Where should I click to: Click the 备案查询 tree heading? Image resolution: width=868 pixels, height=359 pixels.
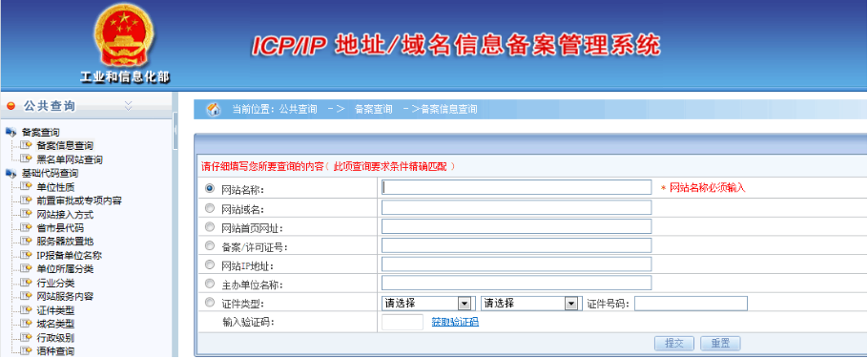coord(41,133)
